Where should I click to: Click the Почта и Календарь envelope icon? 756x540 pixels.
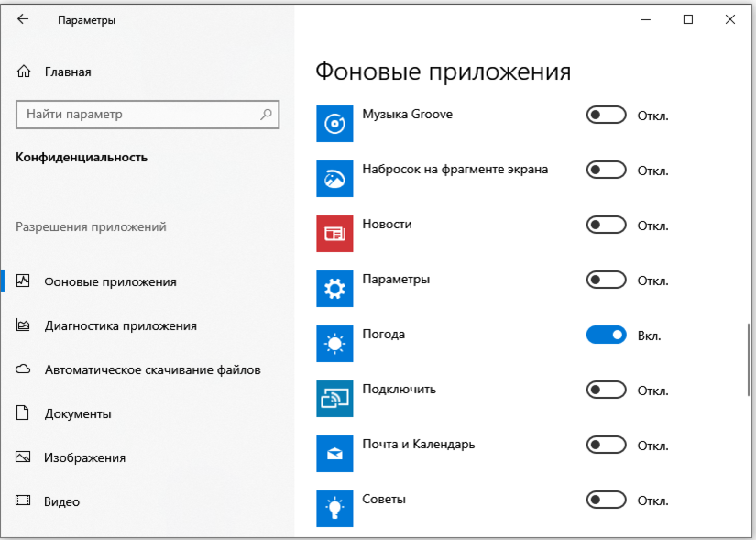pos(334,454)
